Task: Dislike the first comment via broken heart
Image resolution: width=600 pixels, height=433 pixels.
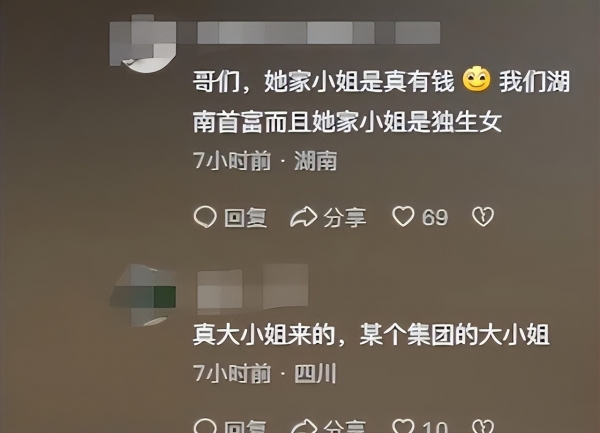Action: click(x=483, y=217)
